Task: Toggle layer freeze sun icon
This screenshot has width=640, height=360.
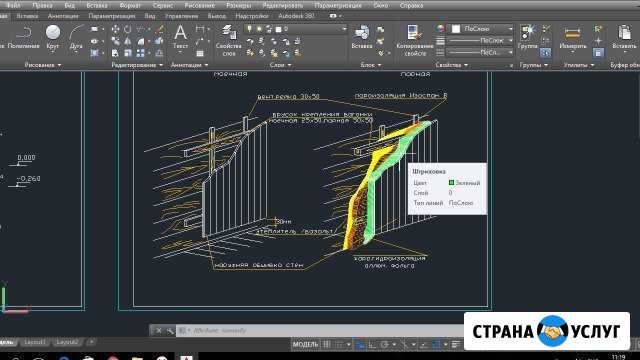Action: click(x=259, y=29)
